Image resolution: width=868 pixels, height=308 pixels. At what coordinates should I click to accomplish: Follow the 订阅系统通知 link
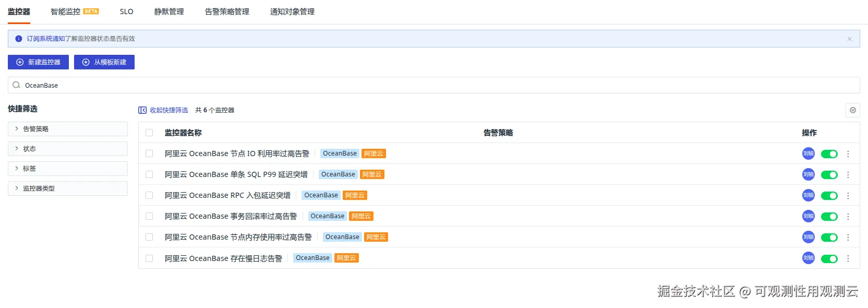[46, 39]
